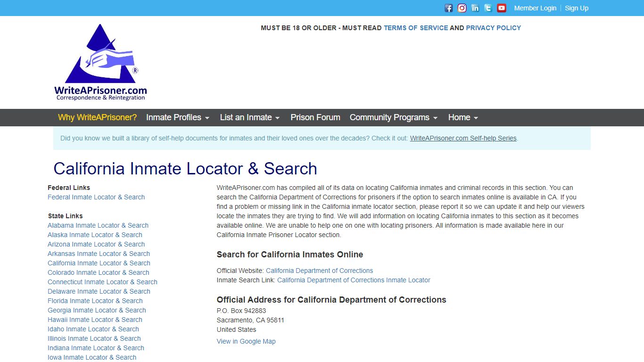Open WriteAPrisoner.com Self-help Series link
This screenshot has width=644, height=362.
point(463,138)
